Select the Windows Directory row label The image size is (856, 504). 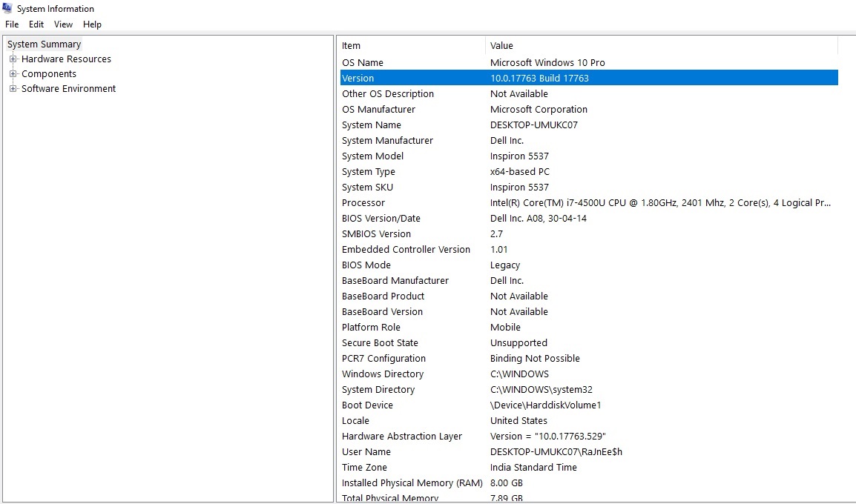pos(383,374)
